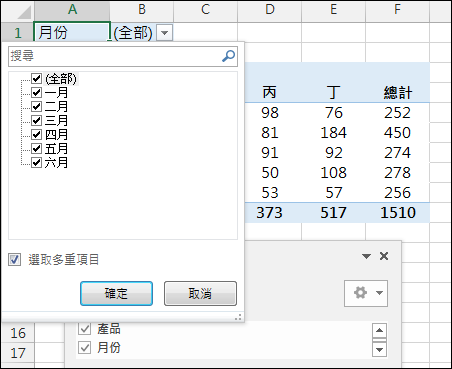Select the cell with value 278
The image size is (452, 369).
398,173
